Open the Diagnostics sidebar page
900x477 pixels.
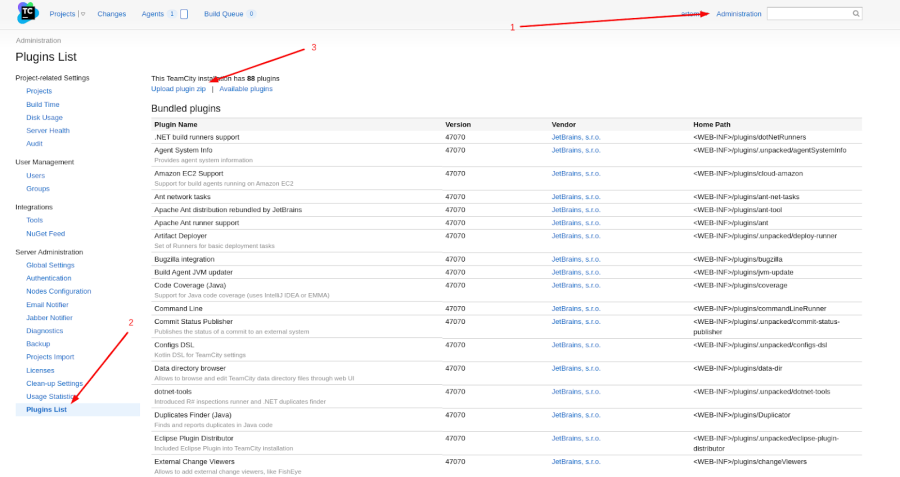[44, 330]
